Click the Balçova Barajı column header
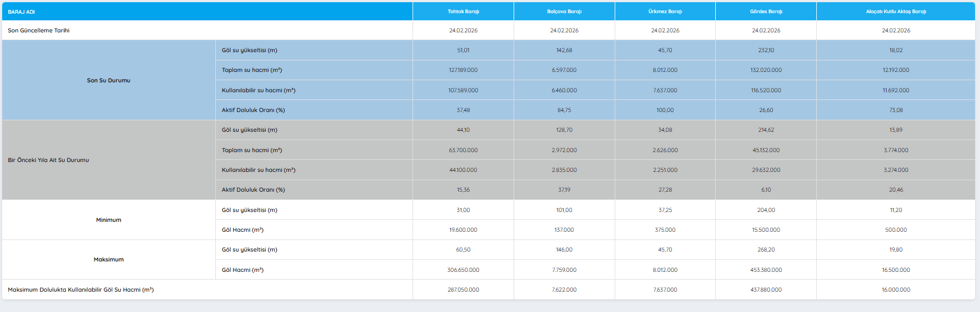The image size is (980, 312). (x=564, y=12)
